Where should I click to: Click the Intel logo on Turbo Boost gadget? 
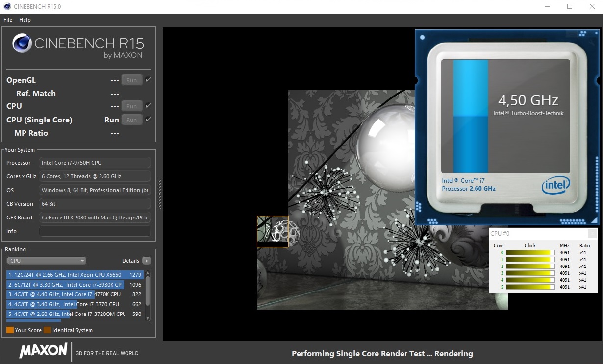(556, 186)
